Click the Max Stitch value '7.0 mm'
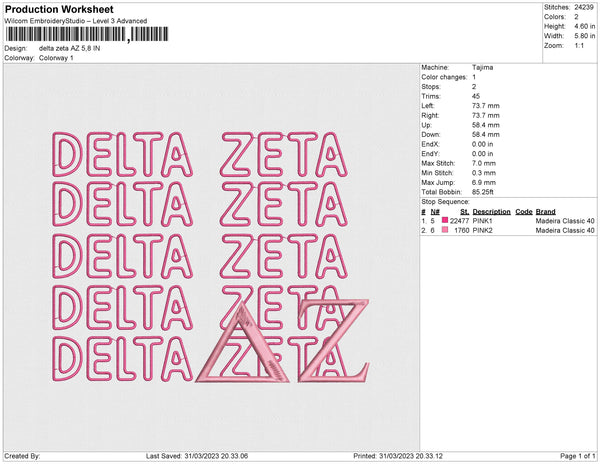The width and height of the screenshot is (600, 464). (x=484, y=163)
